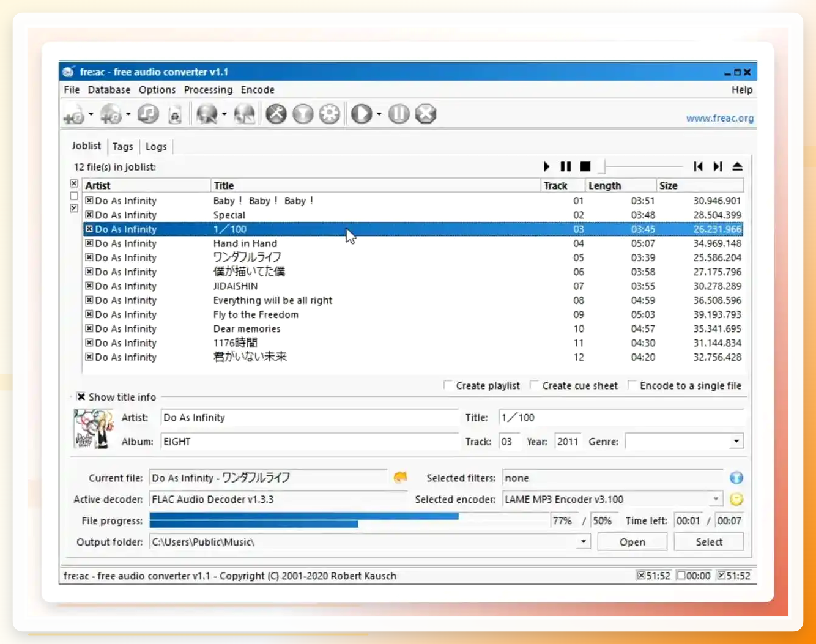Viewport: 816px width, 644px height.
Task: Switch to the Tags tab
Action: [122, 147]
